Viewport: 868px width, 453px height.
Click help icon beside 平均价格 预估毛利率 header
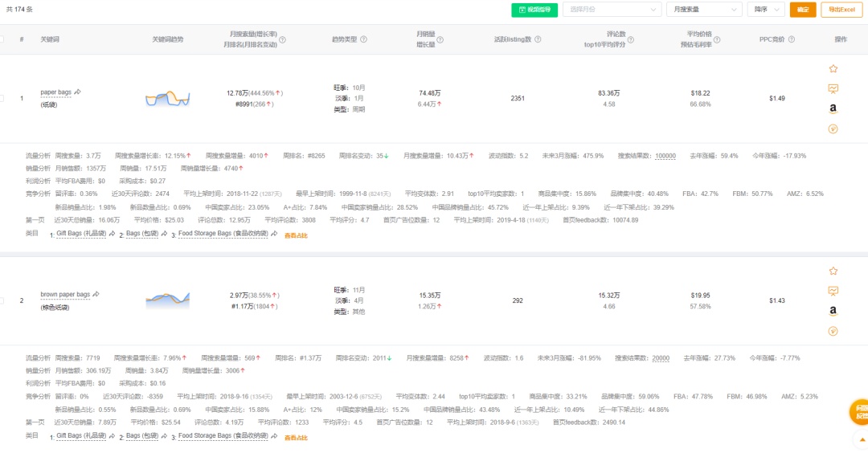click(x=717, y=40)
